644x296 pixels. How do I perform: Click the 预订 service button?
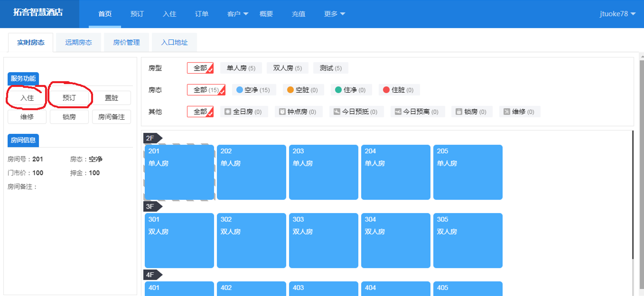(69, 98)
